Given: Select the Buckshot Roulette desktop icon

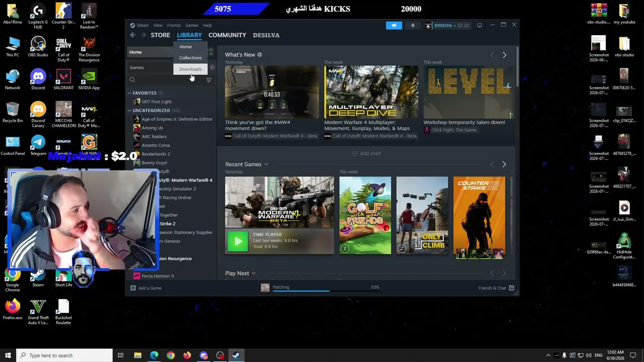Looking at the screenshot, I should (63, 312).
